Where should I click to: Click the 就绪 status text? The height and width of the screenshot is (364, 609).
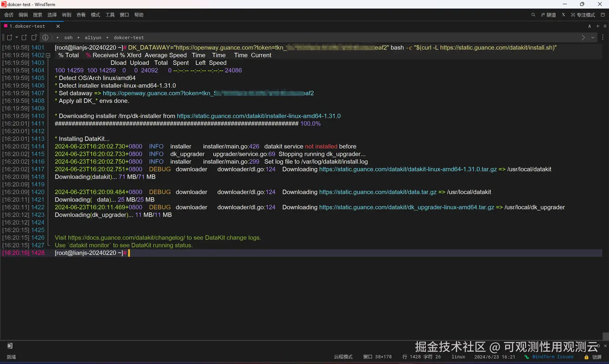(x=11, y=357)
